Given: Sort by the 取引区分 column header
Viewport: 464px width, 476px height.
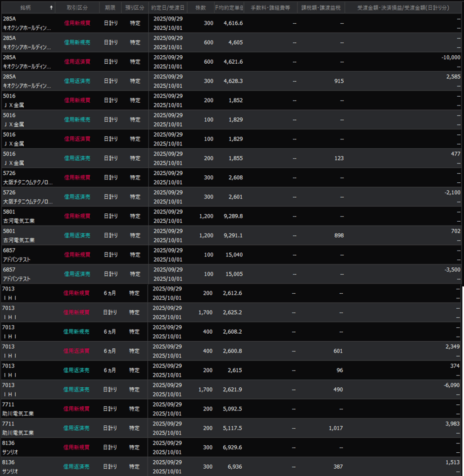Looking at the screenshot, I should [77, 8].
